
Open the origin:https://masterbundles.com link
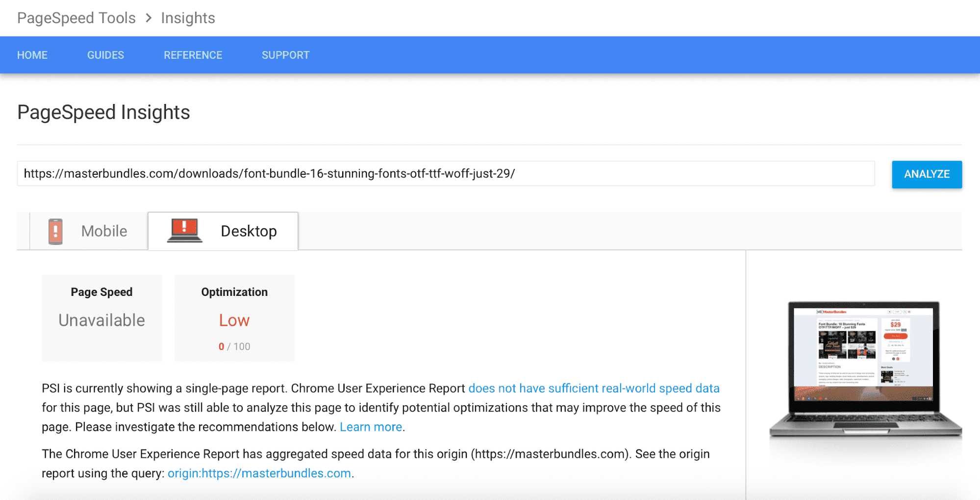[x=259, y=473]
